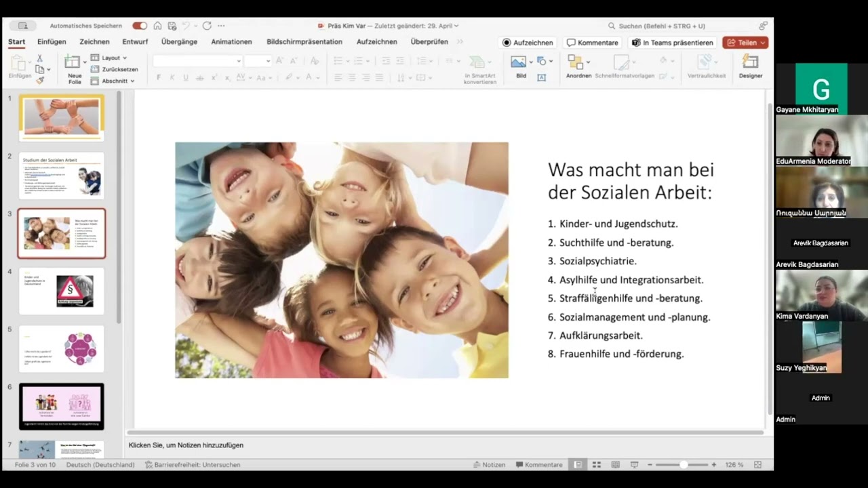This screenshot has width=868, height=488.
Task: Click the Save icon in title bar
Action: tap(172, 26)
